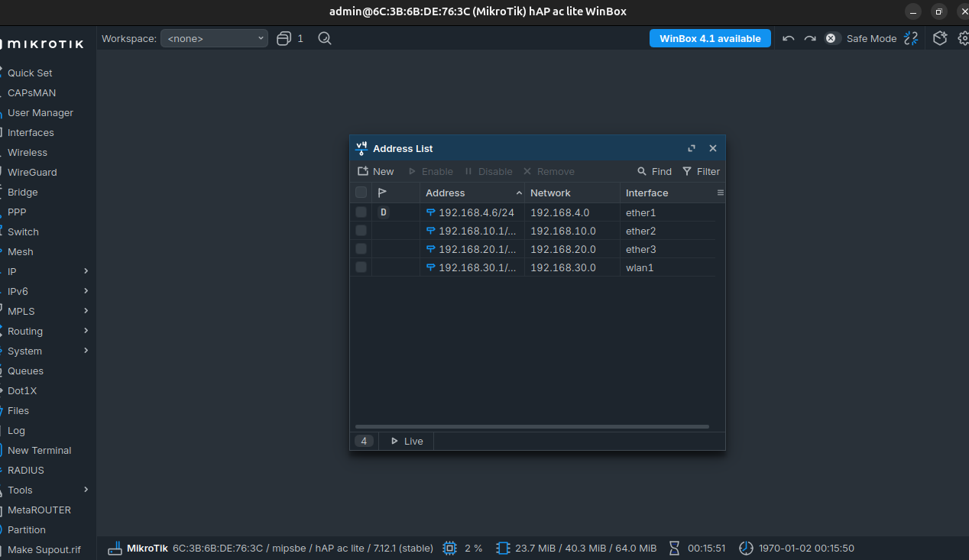Click the address icon in the wlan1 row
969x560 pixels.
click(430, 267)
